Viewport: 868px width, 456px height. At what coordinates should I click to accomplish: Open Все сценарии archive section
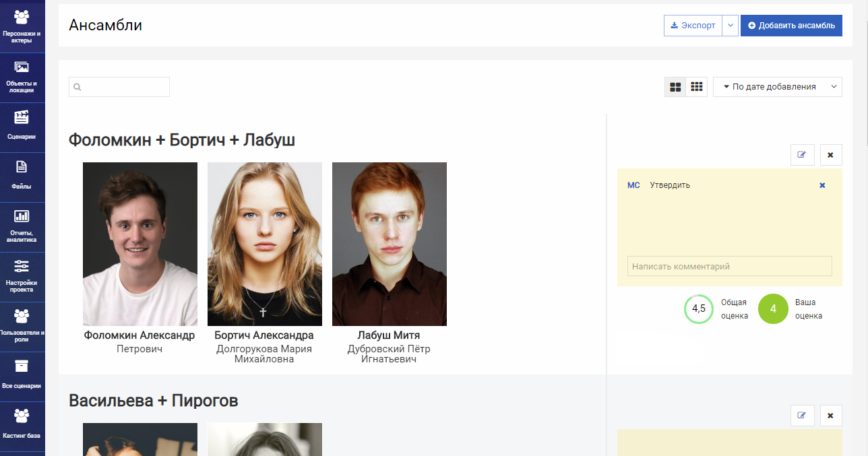(22, 377)
